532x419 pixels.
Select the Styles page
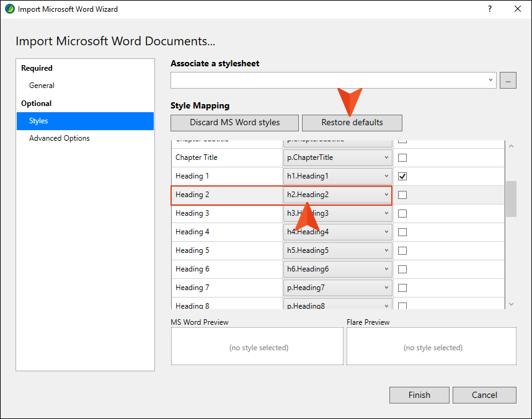point(85,121)
